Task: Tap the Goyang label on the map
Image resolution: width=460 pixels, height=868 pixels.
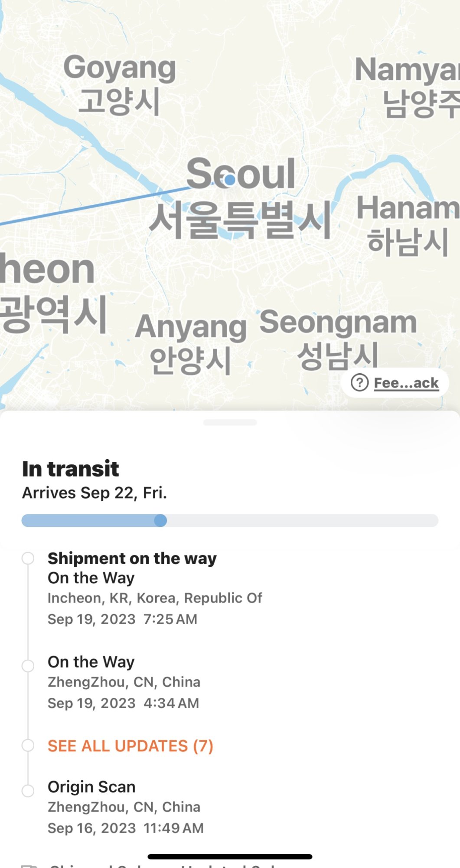Action: 120,69
